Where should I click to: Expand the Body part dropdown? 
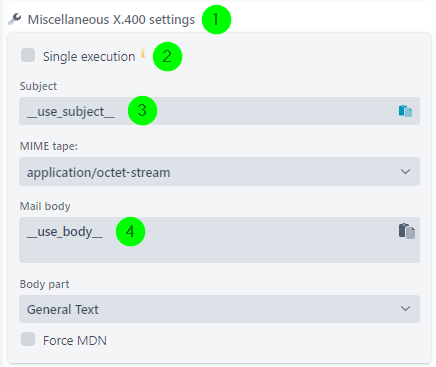[x=219, y=309]
